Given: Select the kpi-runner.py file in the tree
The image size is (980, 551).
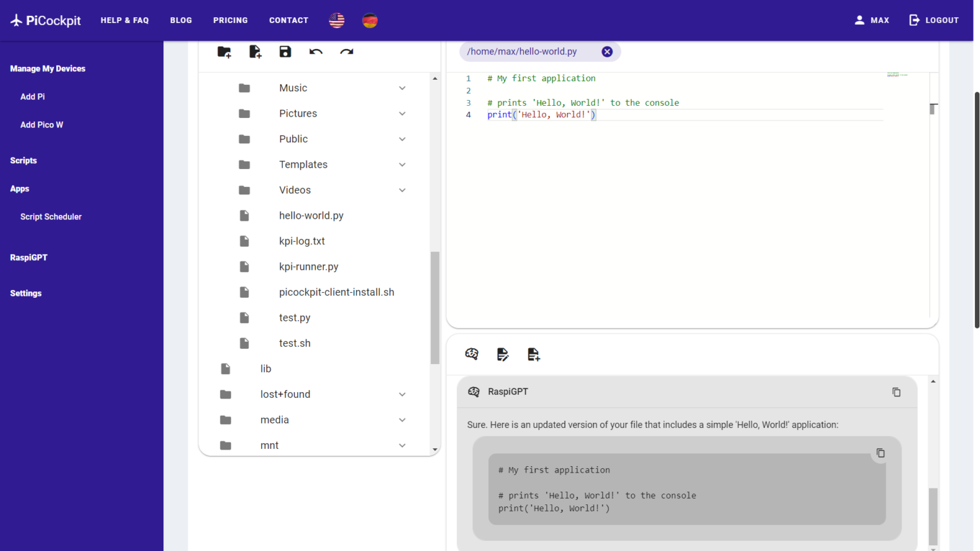Looking at the screenshot, I should (309, 267).
